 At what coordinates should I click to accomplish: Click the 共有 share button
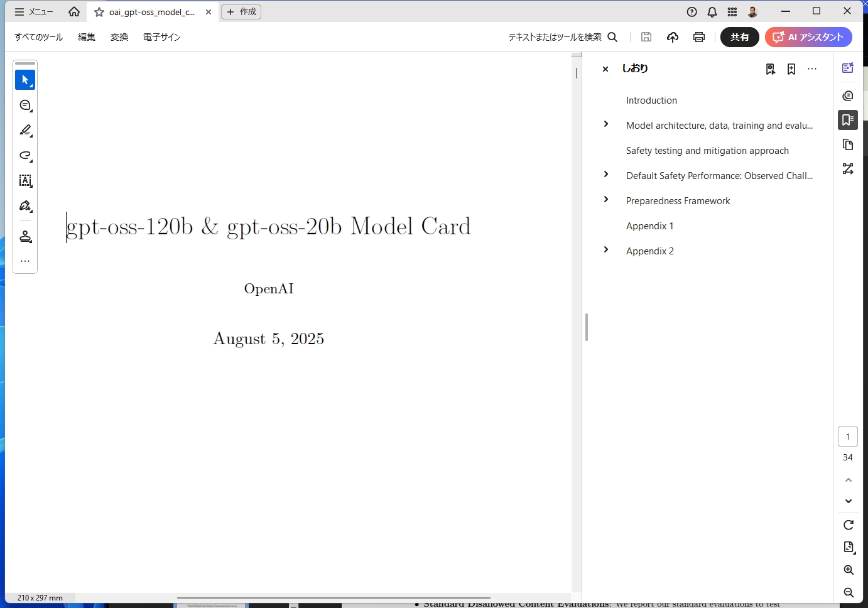click(x=740, y=37)
